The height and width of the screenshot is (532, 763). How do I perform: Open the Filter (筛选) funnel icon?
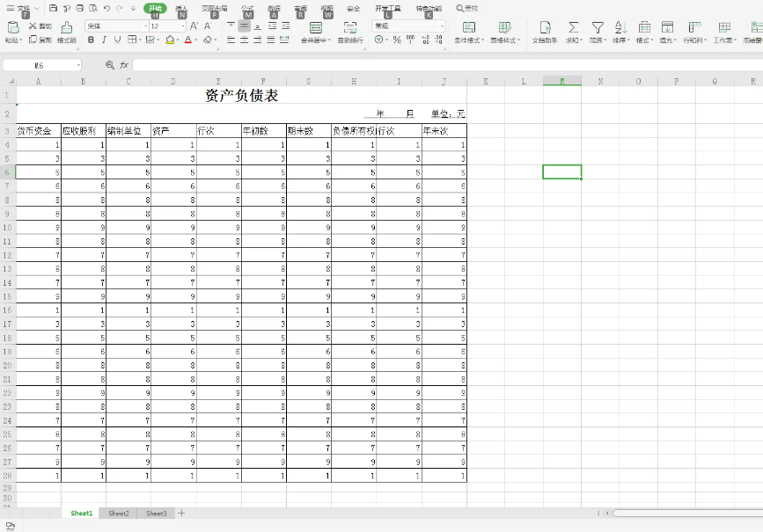(x=598, y=29)
